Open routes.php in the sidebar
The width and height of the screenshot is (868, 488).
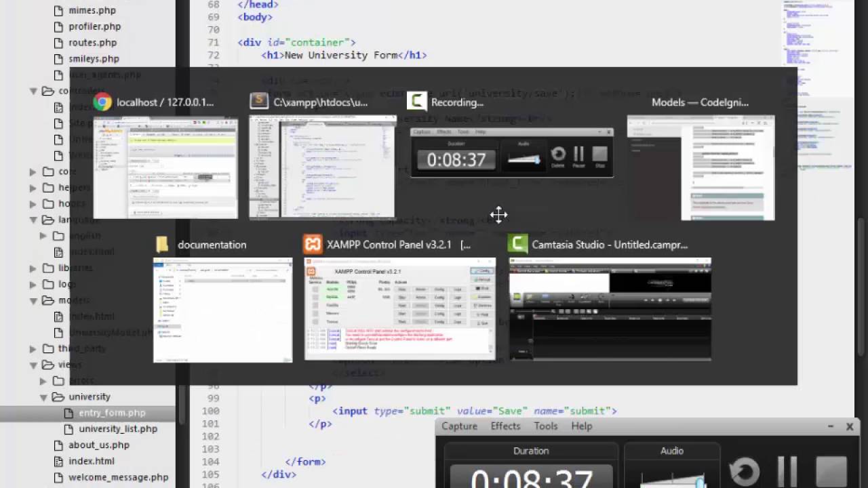tap(92, 43)
